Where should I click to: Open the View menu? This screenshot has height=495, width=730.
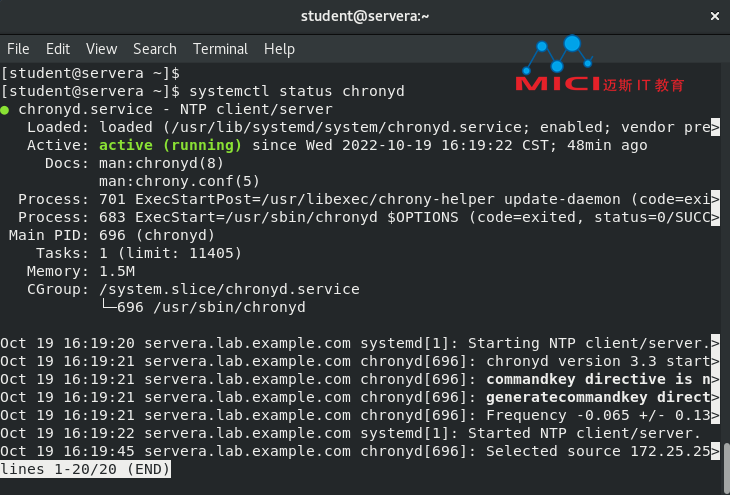(101, 49)
